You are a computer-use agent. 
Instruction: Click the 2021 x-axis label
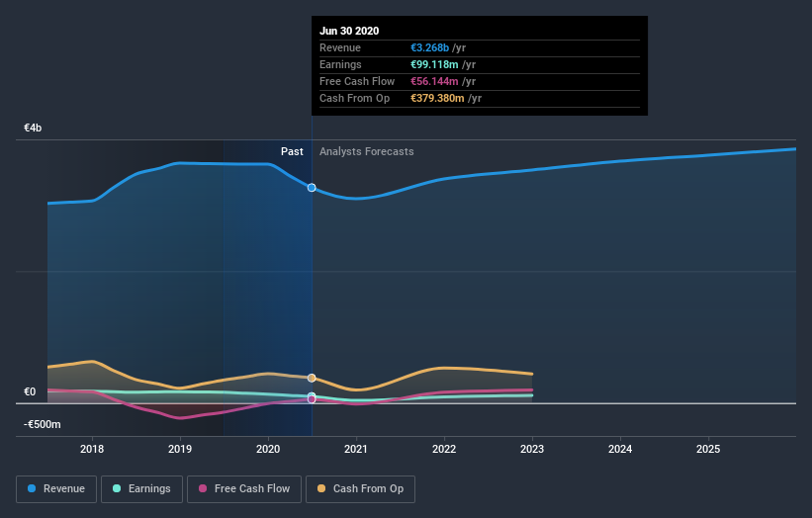(356, 449)
